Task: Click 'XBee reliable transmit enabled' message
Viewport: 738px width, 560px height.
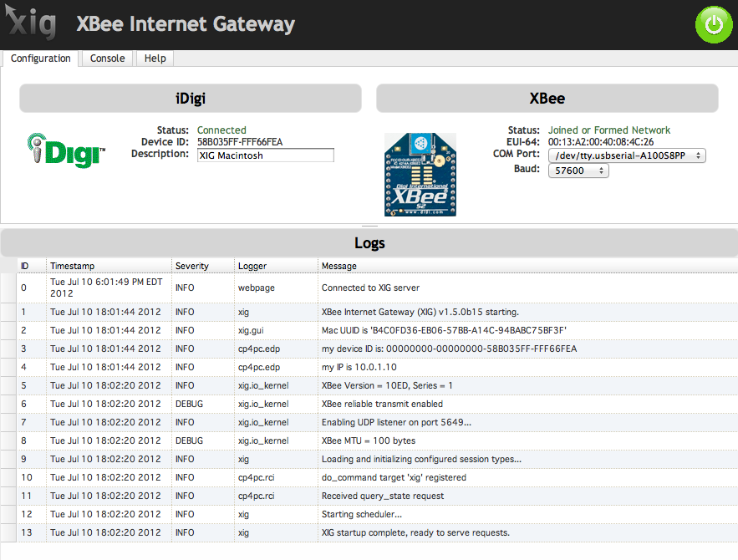Action: point(382,404)
